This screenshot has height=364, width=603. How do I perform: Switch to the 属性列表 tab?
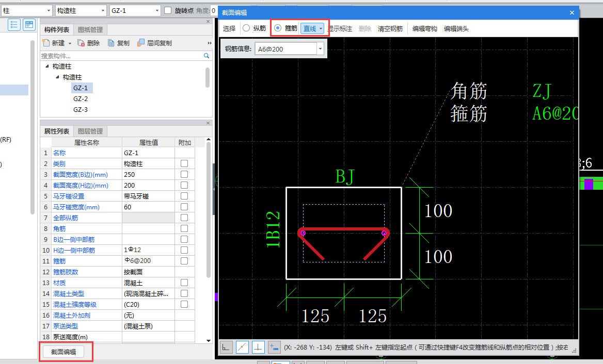click(57, 131)
